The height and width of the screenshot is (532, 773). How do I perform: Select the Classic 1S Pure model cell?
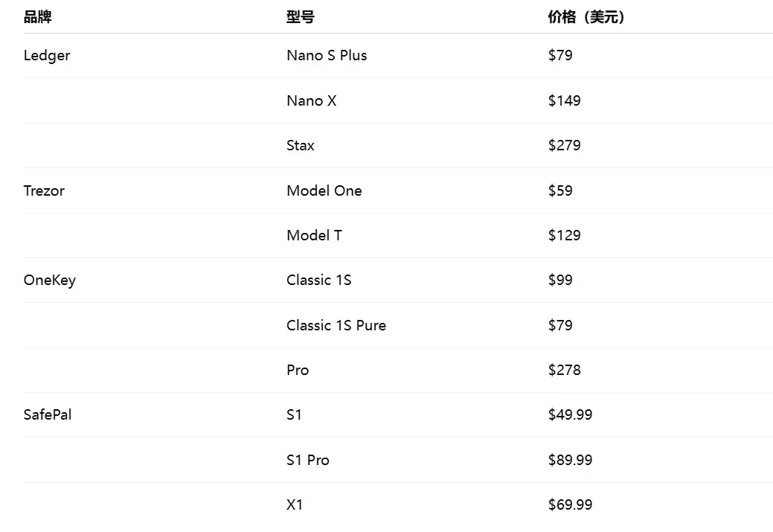[x=336, y=325]
